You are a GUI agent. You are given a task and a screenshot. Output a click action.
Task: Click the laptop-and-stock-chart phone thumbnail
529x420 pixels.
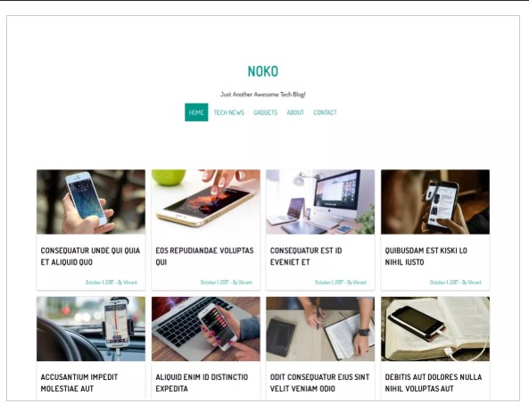pos(206,329)
